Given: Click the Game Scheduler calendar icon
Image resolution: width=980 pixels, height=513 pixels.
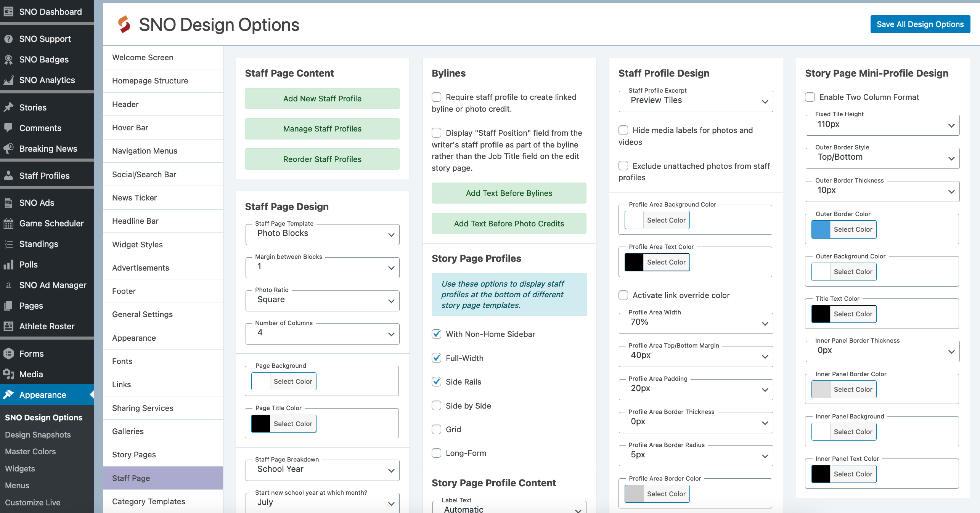Looking at the screenshot, I should [x=8, y=223].
